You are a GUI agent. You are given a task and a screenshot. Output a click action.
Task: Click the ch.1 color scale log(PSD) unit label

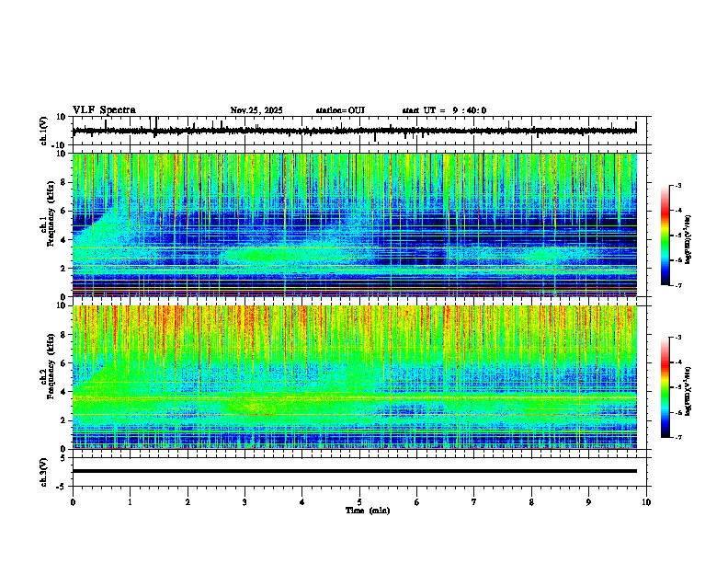click(688, 240)
